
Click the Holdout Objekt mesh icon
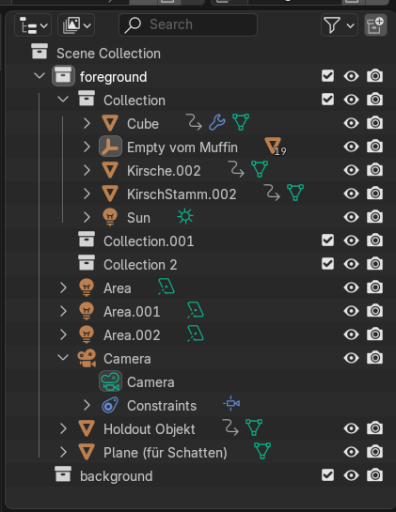point(87,429)
